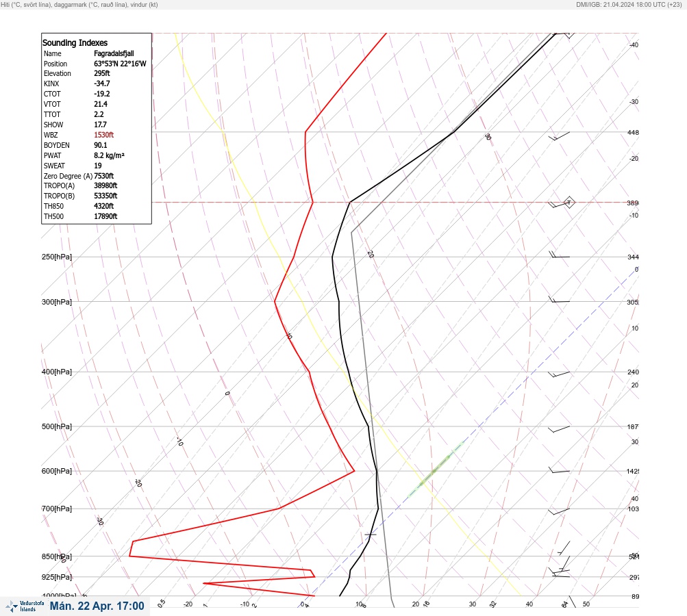Click the Elevation value '295ft'
Screen dimensions: 687x616
click(x=101, y=73)
